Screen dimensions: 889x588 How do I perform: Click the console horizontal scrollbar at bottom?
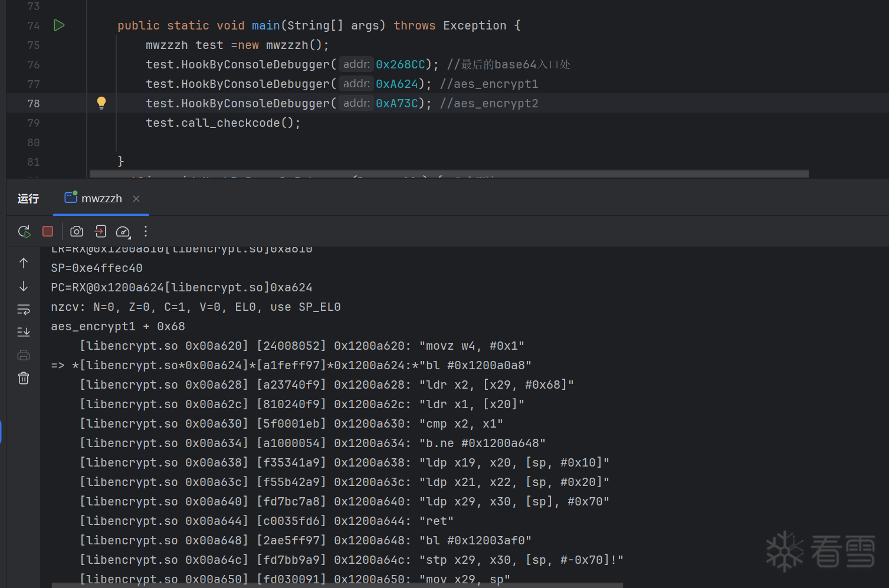(336, 585)
